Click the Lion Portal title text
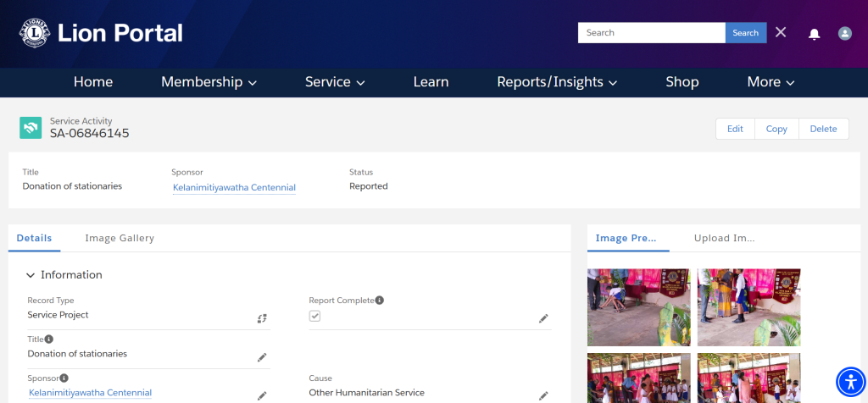The height and width of the screenshot is (403, 868). (120, 33)
